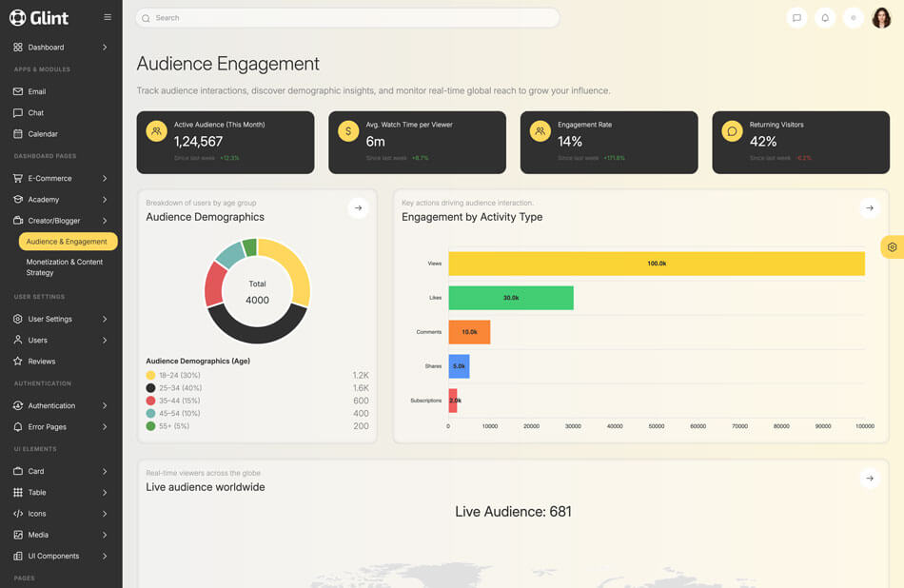Toggle the 18-24 age group legend item

pyautogui.click(x=179, y=376)
